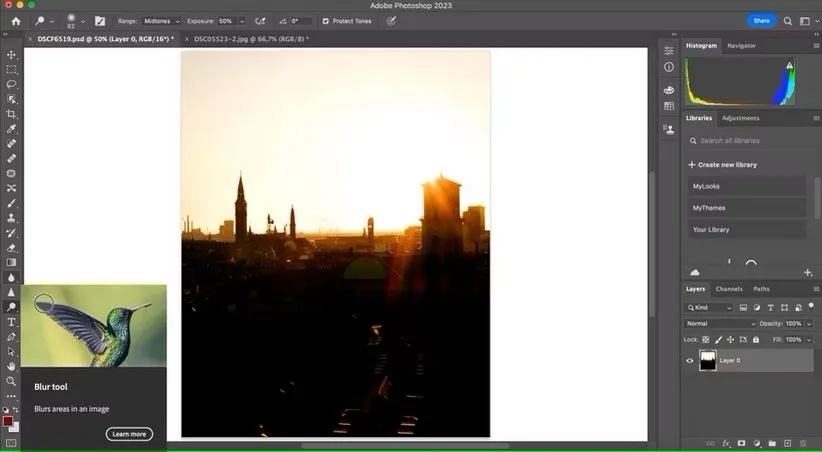The height and width of the screenshot is (452, 822).
Task: Click Learn more in Blur tool tooltip
Action: (129, 434)
